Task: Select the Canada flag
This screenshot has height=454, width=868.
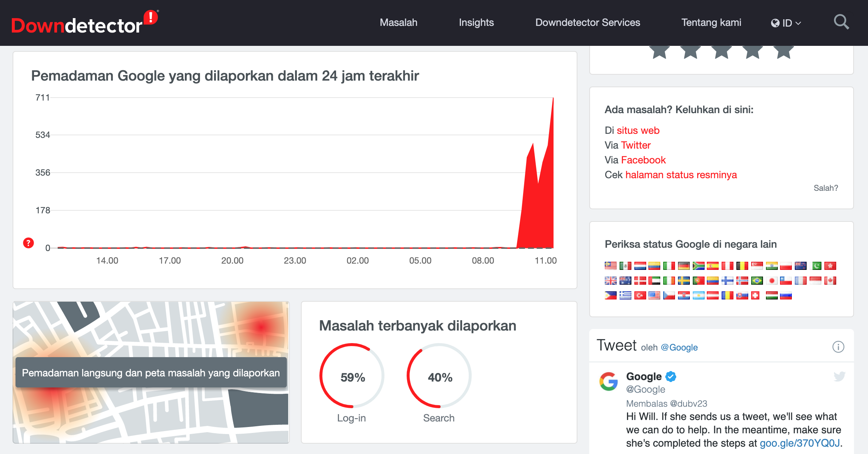Action: pos(830,281)
